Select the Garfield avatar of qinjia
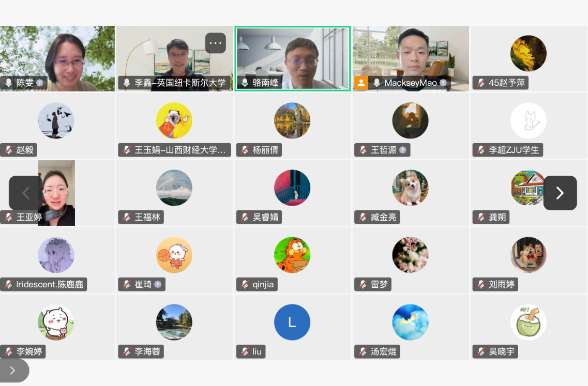This screenshot has height=386, width=588. coord(292,255)
